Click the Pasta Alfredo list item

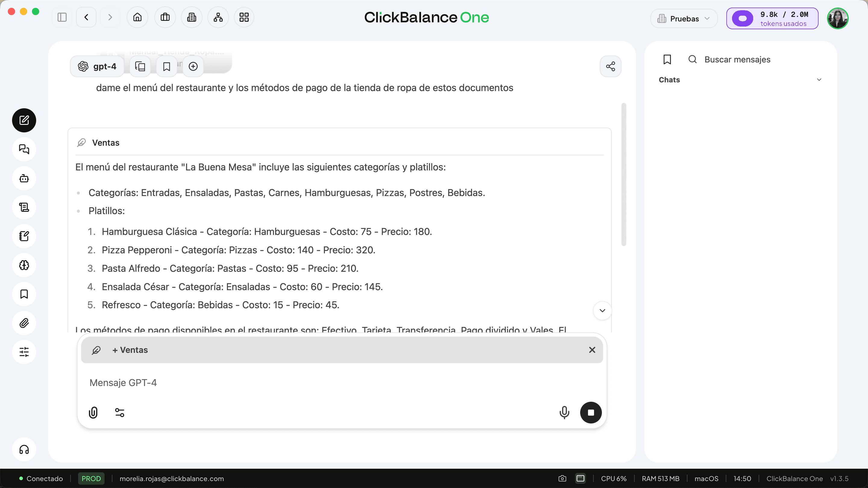[230, 268]
